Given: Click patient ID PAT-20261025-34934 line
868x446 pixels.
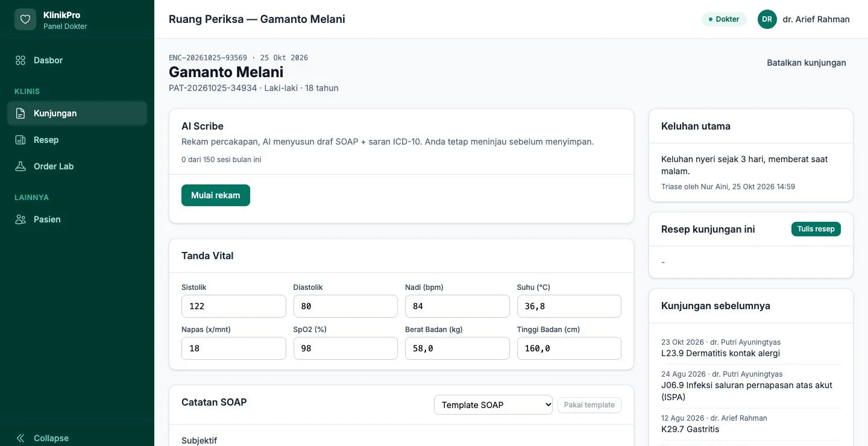Looking at the screenshot, I should coord(254,88).
